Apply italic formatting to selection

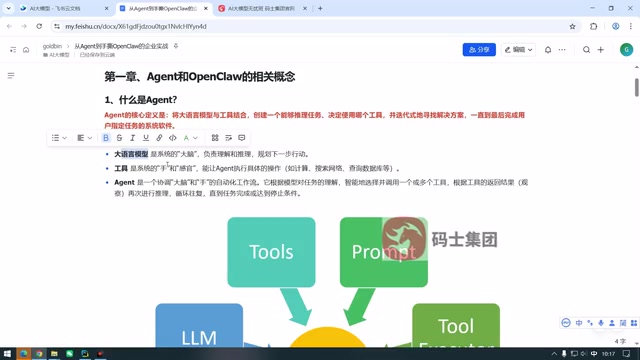(132, 138)
